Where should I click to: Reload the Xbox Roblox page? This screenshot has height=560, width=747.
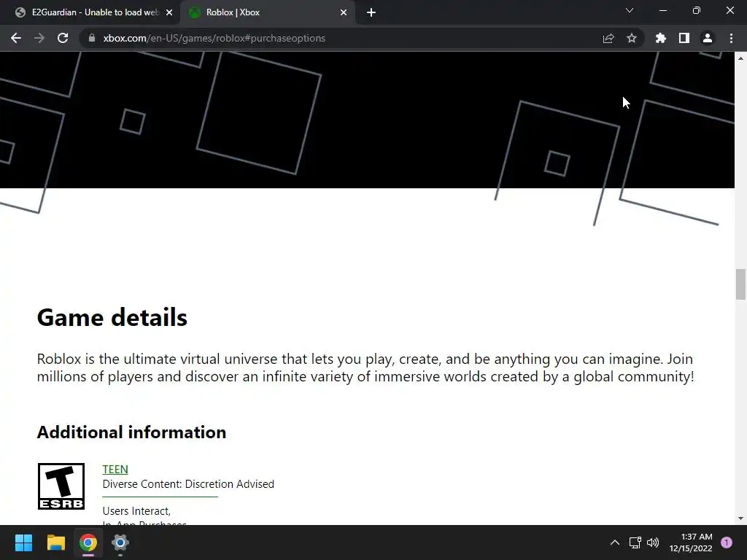63,38
